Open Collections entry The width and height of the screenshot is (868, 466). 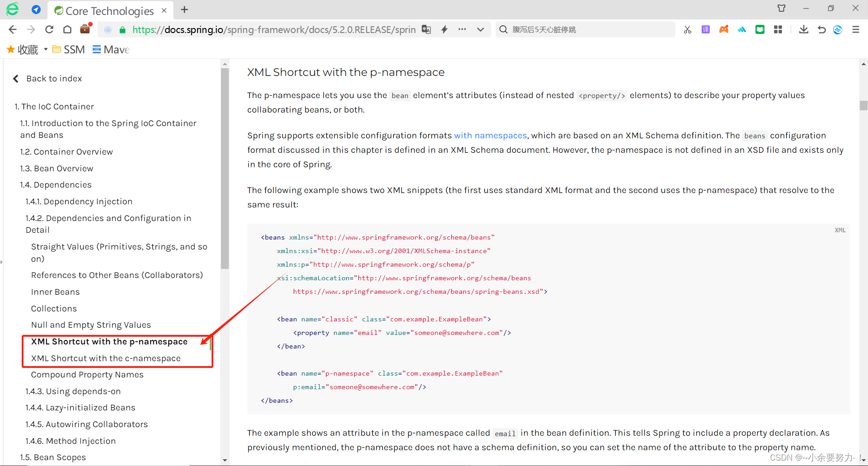(54, 309)
